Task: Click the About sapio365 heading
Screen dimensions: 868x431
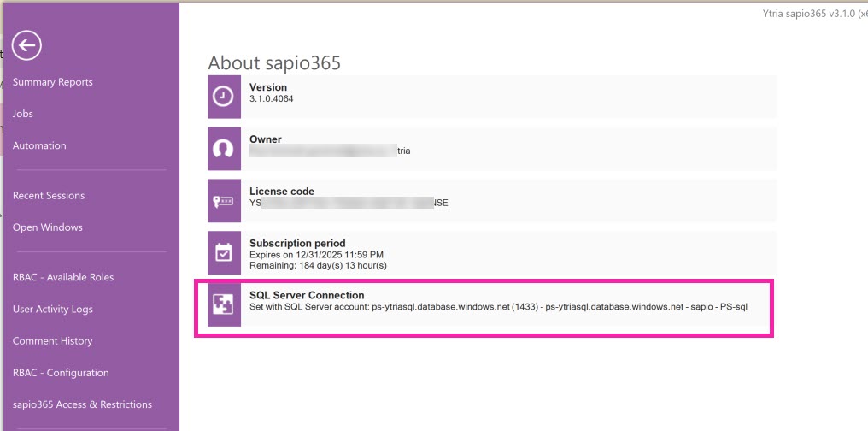Action: (274, 62)
